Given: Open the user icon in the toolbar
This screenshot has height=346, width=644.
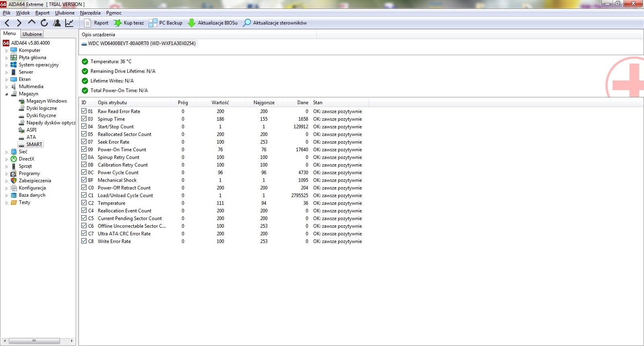Looking at the screenshot, I should coord(57,23).
